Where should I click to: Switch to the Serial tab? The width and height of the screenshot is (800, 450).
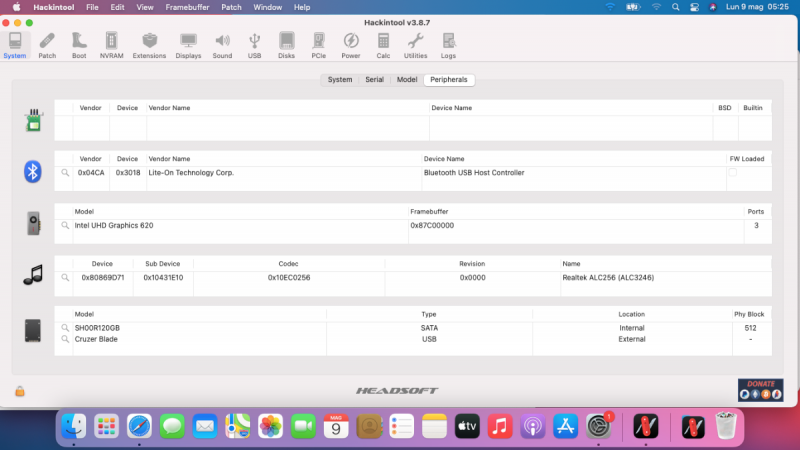click(x=374, y=79)
